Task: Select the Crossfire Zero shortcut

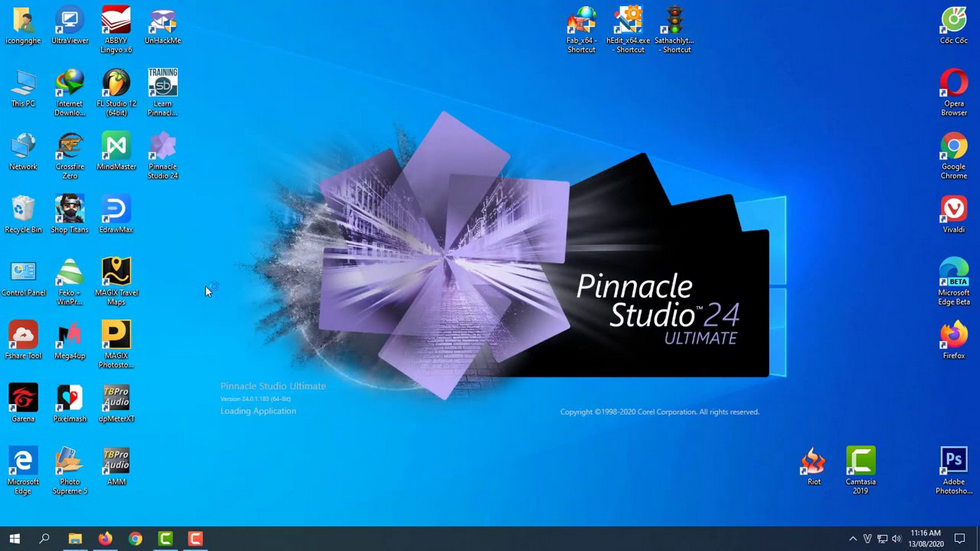Action: (69, 156)
